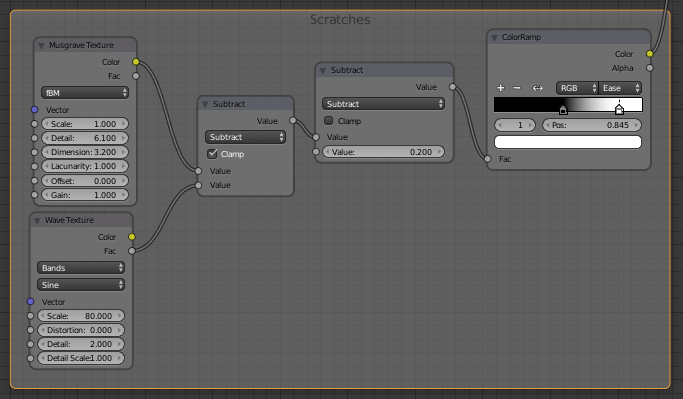Open the Sine wave profile dropdown

coord(81,285)
